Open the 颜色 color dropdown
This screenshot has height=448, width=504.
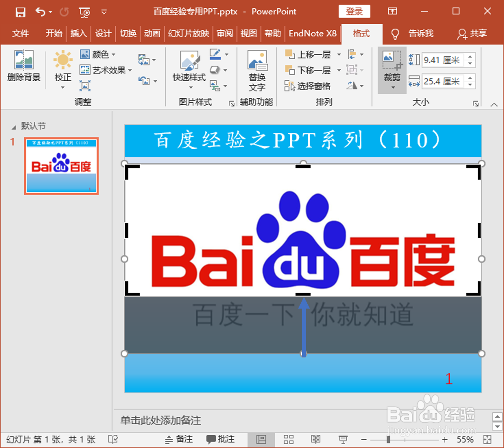click(x=98, y=54)
